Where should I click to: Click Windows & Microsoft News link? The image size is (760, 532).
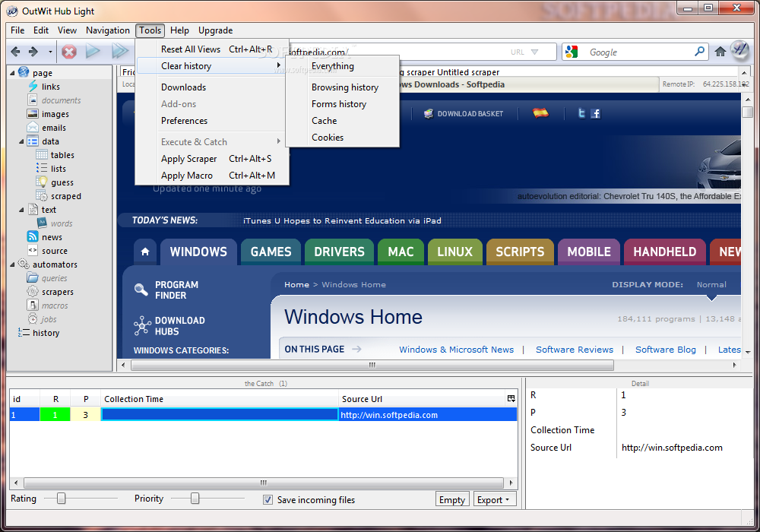coord(456,350)
